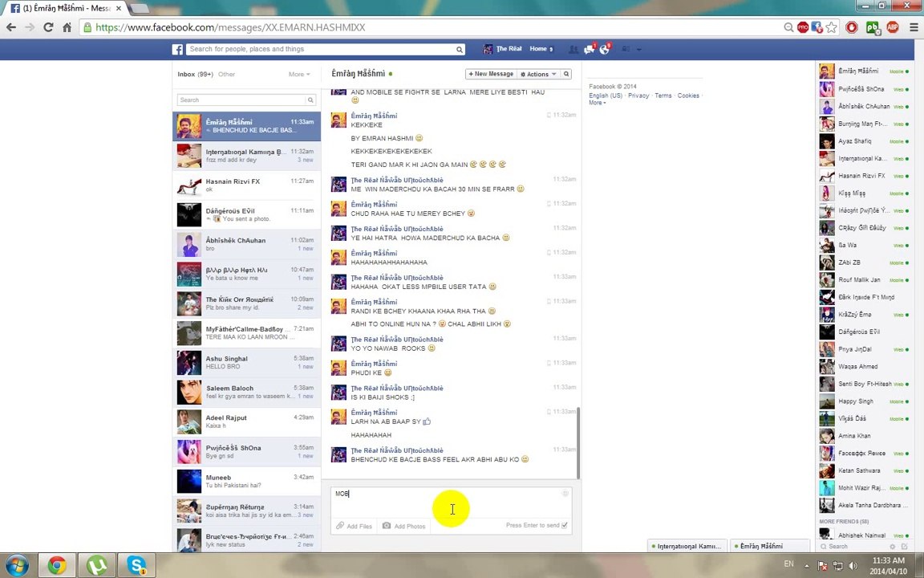
Task: Open the Terms footer link
Action: click(663, 96)
